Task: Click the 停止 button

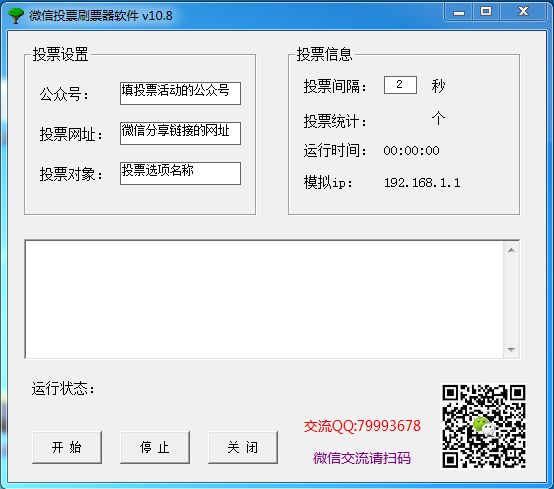Action: [x=155, y=447]
